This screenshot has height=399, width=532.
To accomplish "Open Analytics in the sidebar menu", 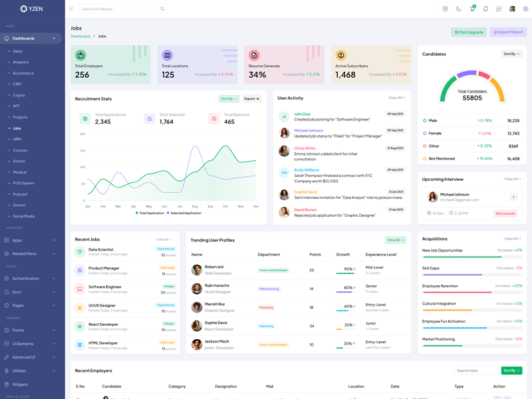I will pyautogui.click(x=21, y=62).
